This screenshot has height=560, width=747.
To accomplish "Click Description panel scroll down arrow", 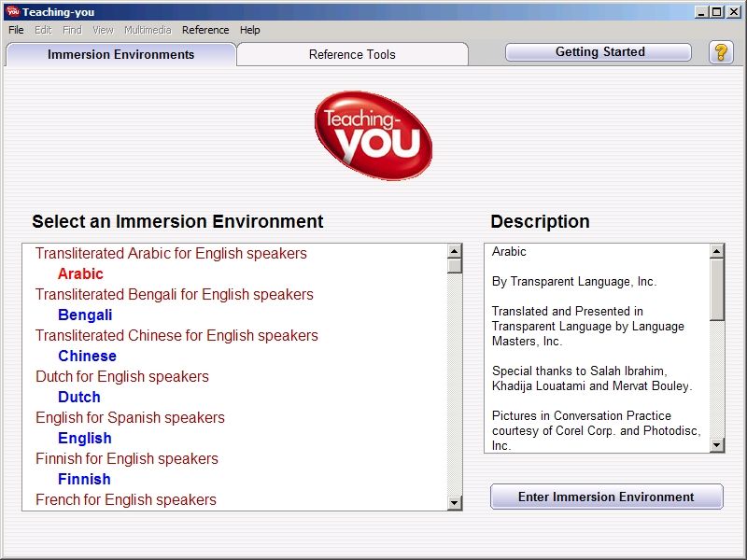I will pyautogui.click(x=717, y=445).
